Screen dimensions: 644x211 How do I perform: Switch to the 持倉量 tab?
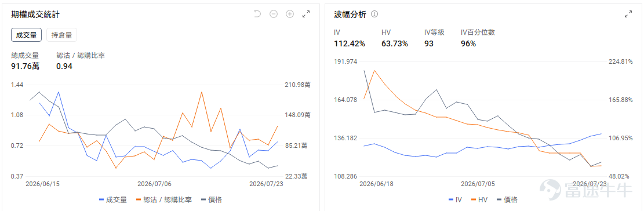point(61,35)
